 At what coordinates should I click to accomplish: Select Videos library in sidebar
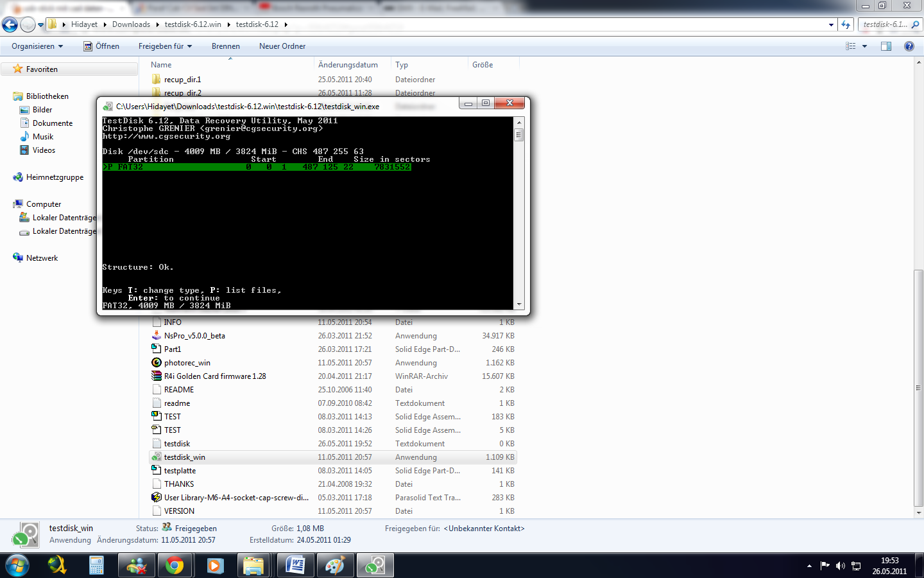pos(44,150)
